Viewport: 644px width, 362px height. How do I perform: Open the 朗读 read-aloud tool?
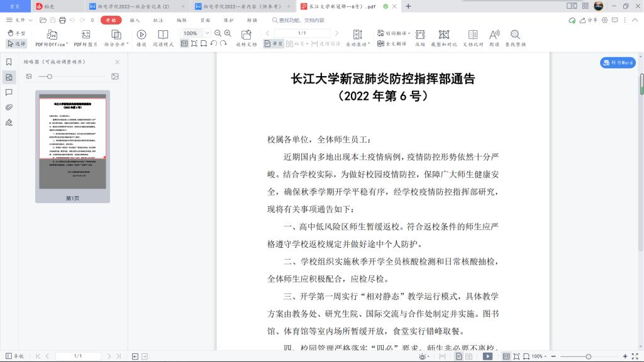[494, 35]
